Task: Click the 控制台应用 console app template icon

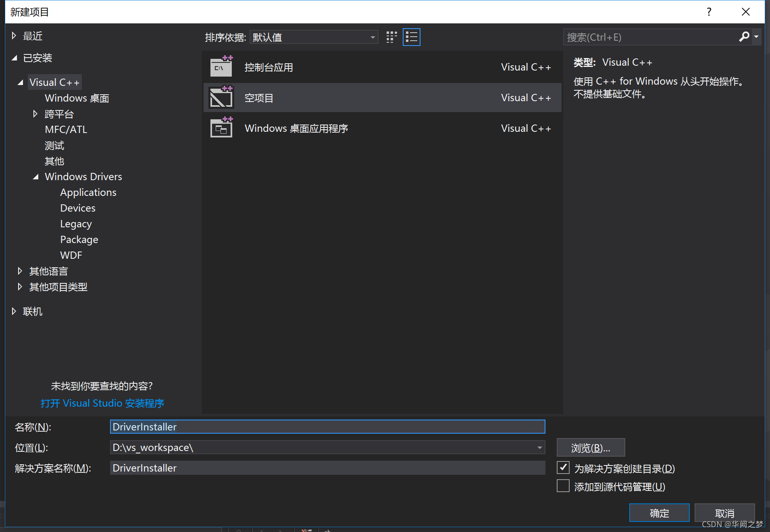Action: click(221, 66)
